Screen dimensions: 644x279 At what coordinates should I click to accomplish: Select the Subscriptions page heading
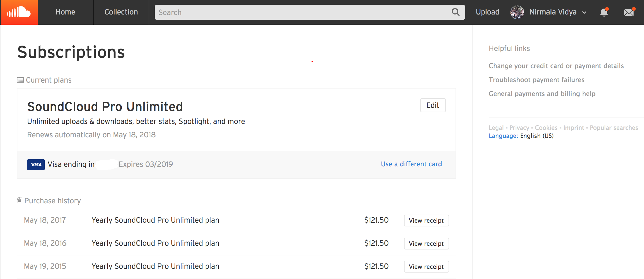click(x=71, y=52)
